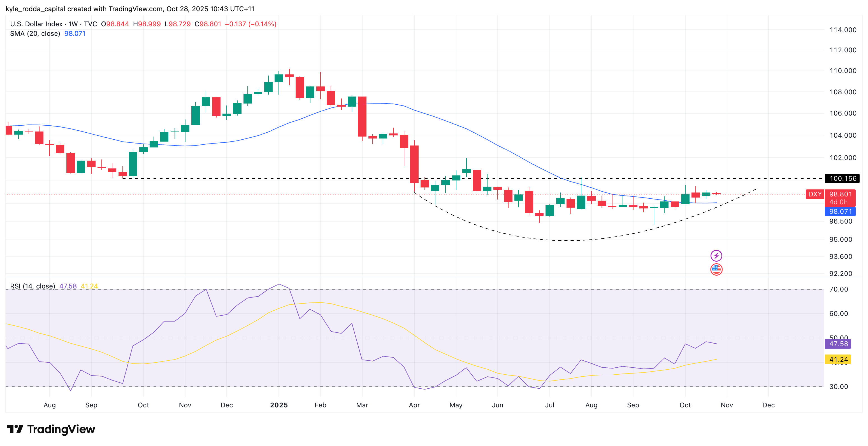Viewport: 868px width, 446px height.
Task: Click the 4d 0h bar countdown label
Action: [x=838, y=202]
